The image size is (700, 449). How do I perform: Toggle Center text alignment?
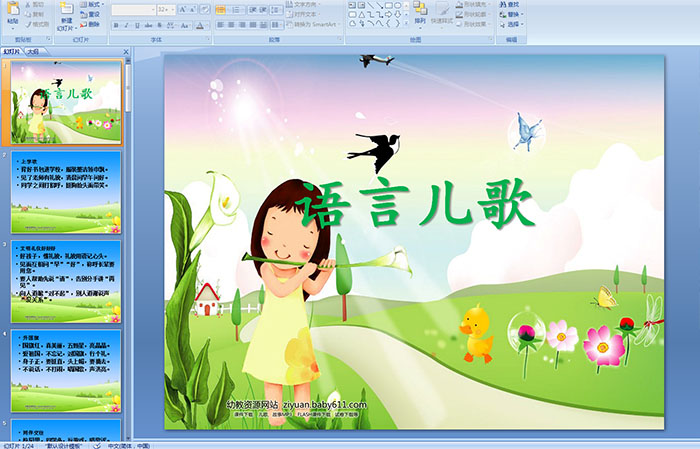pos(231,25)
